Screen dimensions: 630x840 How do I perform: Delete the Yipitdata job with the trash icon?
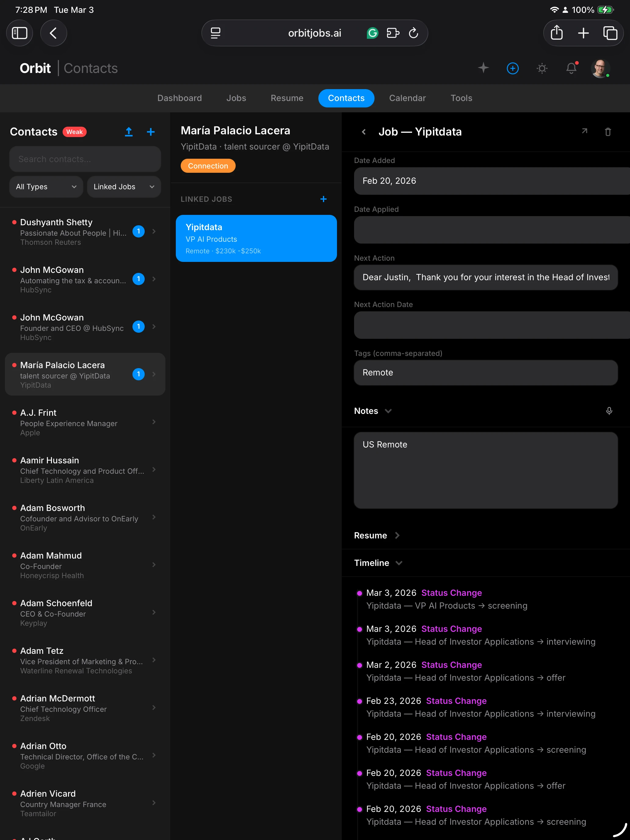[608, 131]
